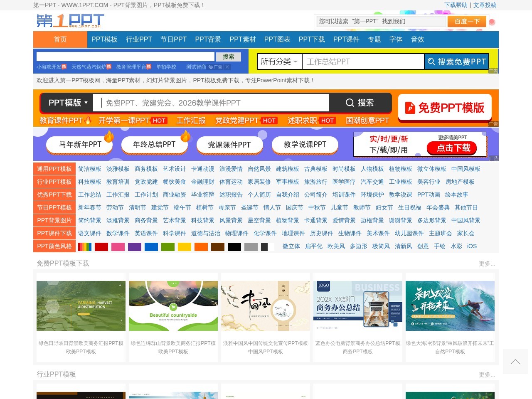532x399 pixels.
Task: Open the 淡雅中国风 template thumbnail
Action: pos(266,305)
